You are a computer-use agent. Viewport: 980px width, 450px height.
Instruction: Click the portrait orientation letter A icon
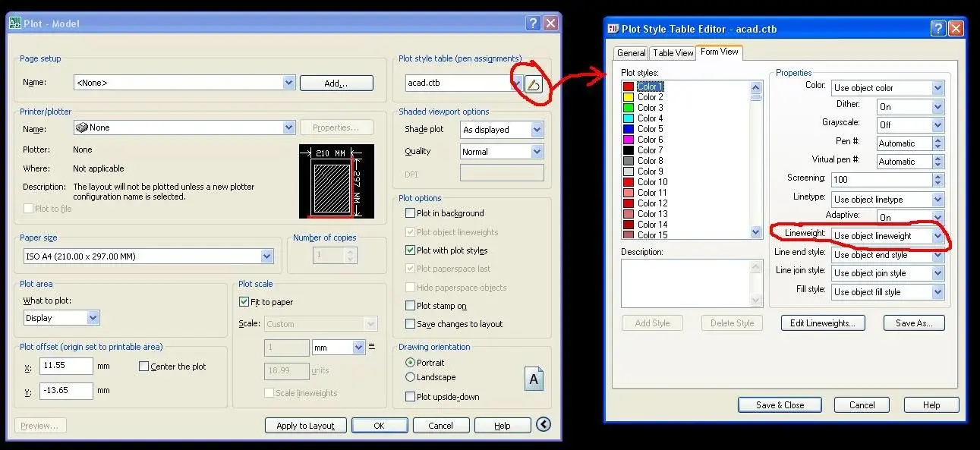pos(534,378)
